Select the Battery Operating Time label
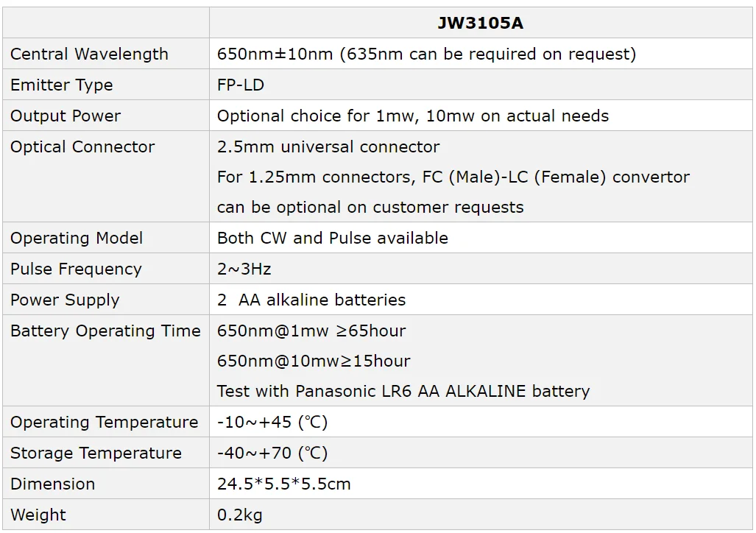756x533 pixels. click(x=105, y=331)
